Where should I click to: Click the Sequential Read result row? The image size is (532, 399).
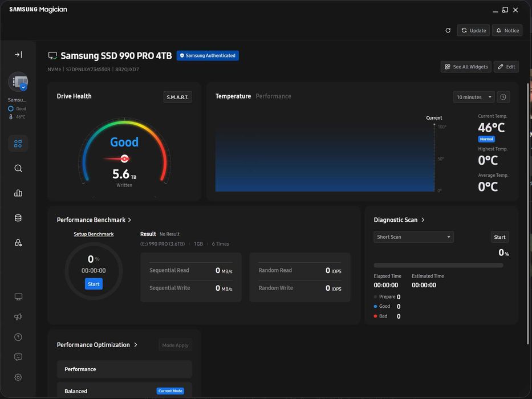click(191, 270)
